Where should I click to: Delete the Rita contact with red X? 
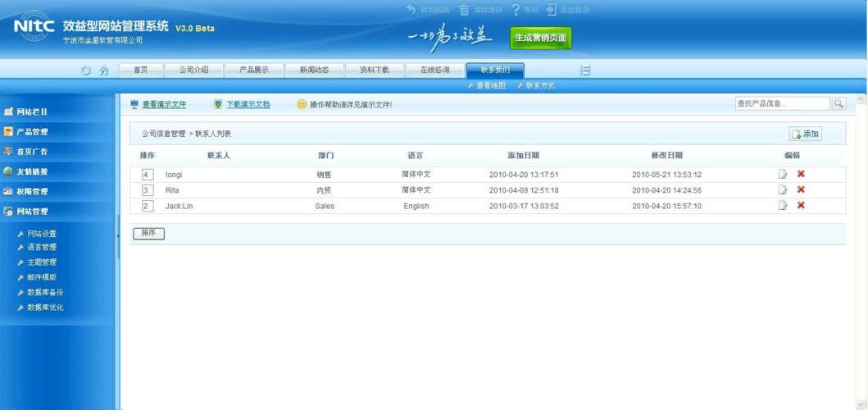(801, 189)
